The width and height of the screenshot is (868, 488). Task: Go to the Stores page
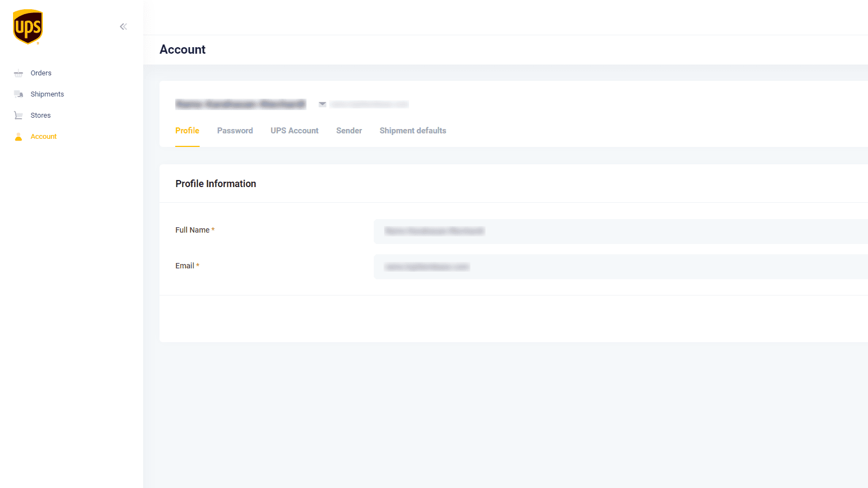pyautogui.click(x=40, y=114)
